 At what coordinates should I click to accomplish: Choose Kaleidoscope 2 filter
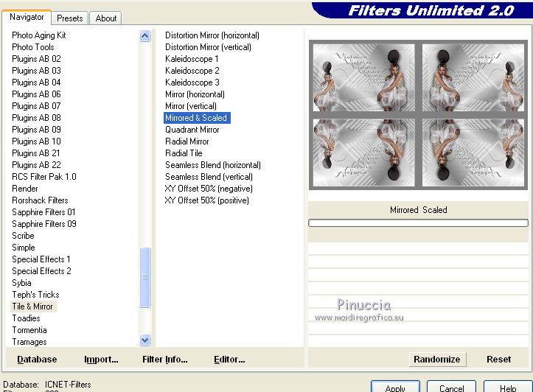[x=192, y=71]
